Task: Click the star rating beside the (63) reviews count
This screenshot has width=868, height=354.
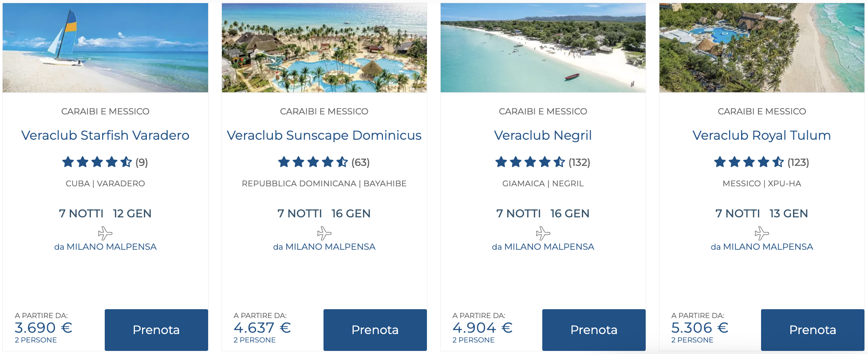Action: pyautogui.click(x=312, y=162)
